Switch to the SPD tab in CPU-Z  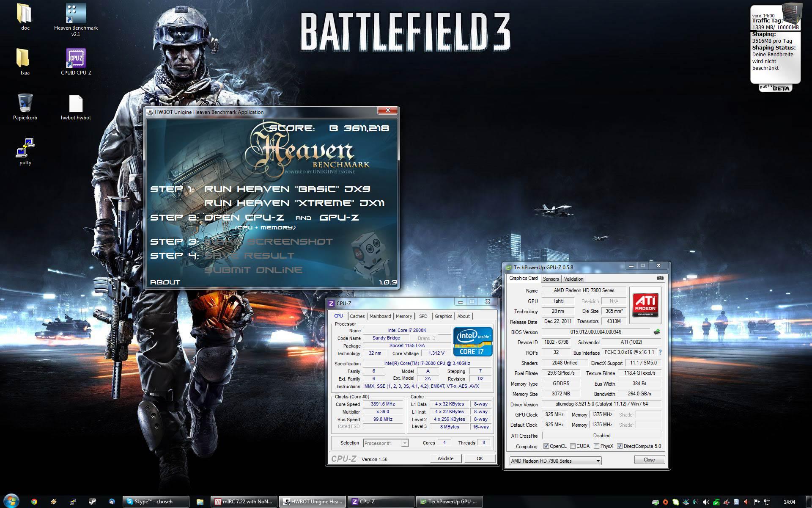click(x=423, y=316)
